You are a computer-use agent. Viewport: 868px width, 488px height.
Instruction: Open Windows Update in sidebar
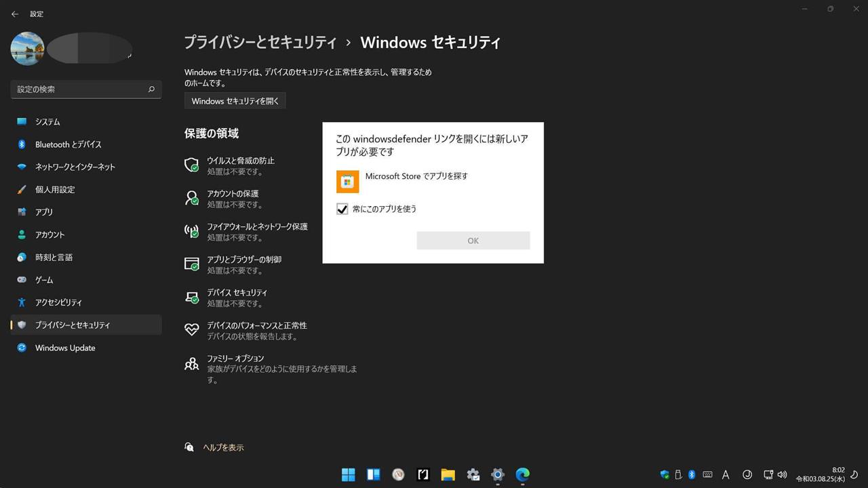click(86, 348)
